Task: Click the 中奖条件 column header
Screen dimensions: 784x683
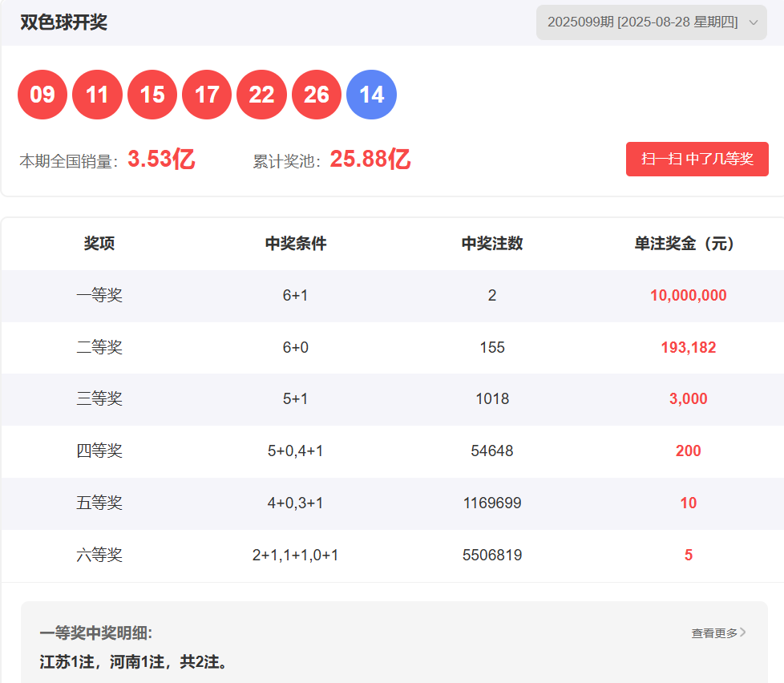Action: coord(296,244)
